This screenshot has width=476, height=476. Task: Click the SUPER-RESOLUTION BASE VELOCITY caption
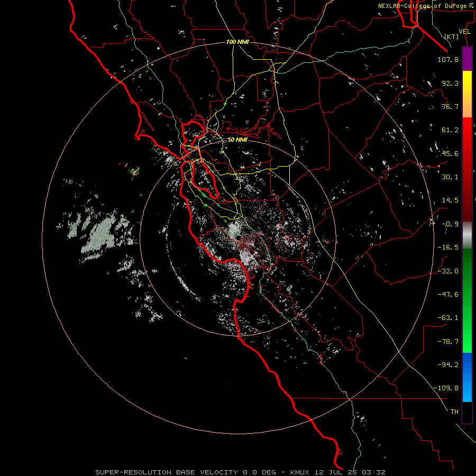coord(167,472)
